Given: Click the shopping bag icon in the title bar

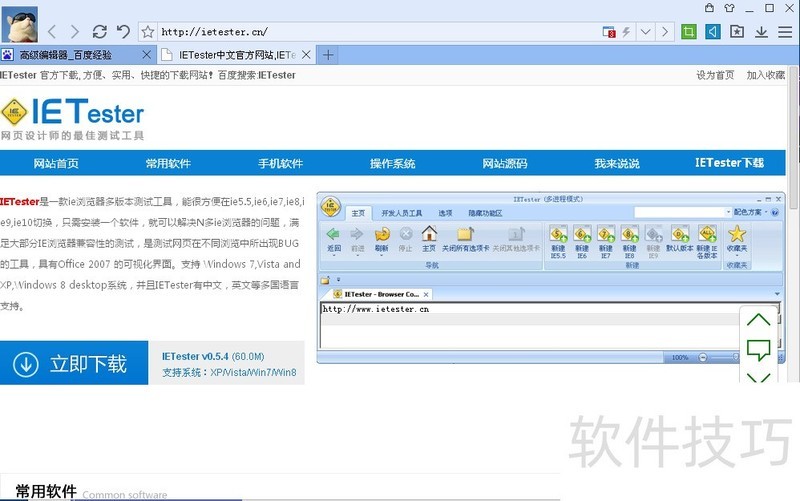Looking at the screenshot, I should pos(709,8).
